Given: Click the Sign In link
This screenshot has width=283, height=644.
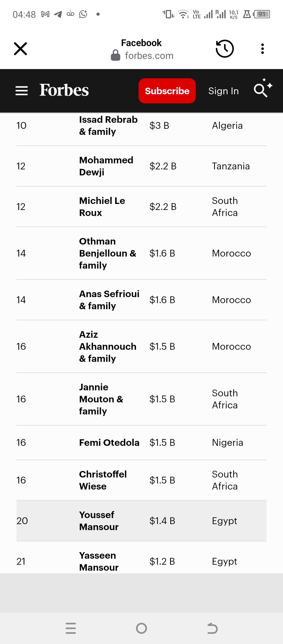Looking at the screenshot, I should pos(224,91).
